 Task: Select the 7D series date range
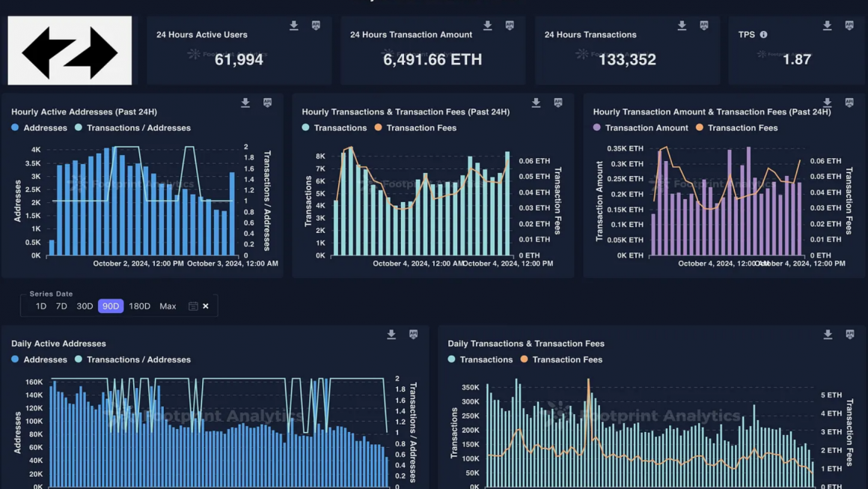tap(61, 306)
